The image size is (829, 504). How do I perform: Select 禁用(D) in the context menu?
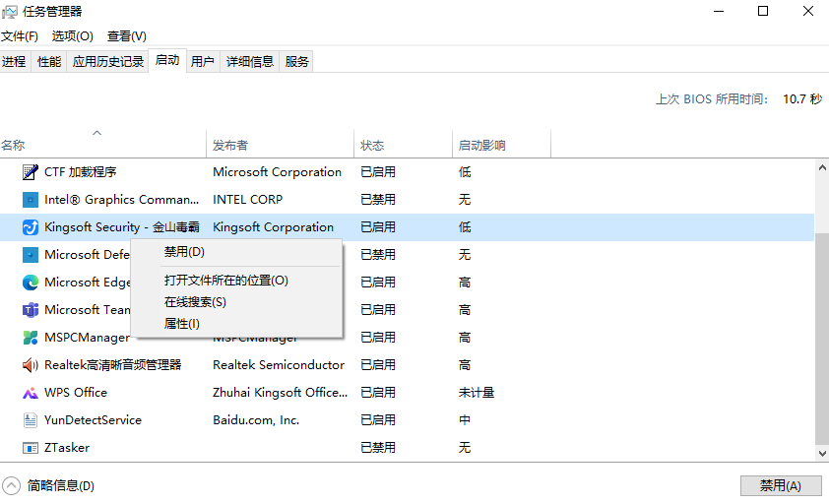184,252
